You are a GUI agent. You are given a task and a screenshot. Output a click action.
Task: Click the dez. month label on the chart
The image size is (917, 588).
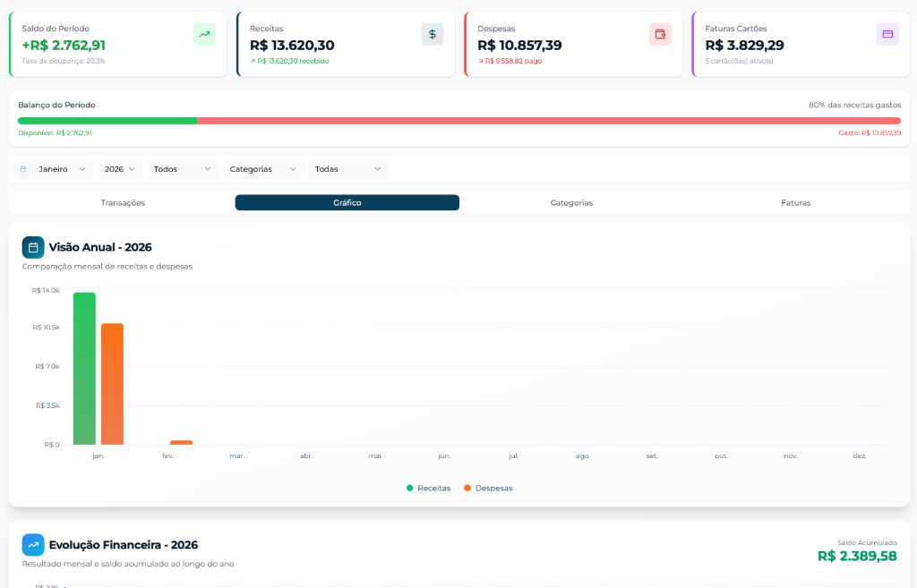click(x=859, y=456)
